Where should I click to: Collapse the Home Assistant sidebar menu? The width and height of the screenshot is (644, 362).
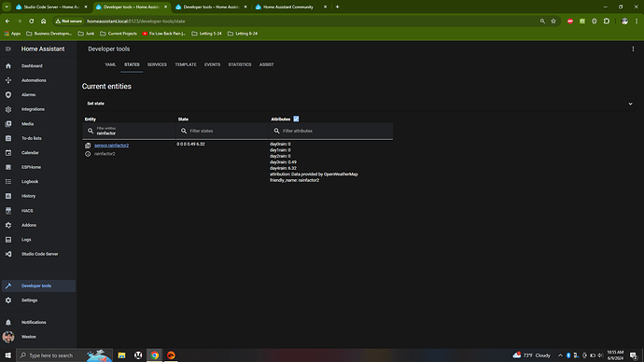pyautogui.click(x=8, y=49)
